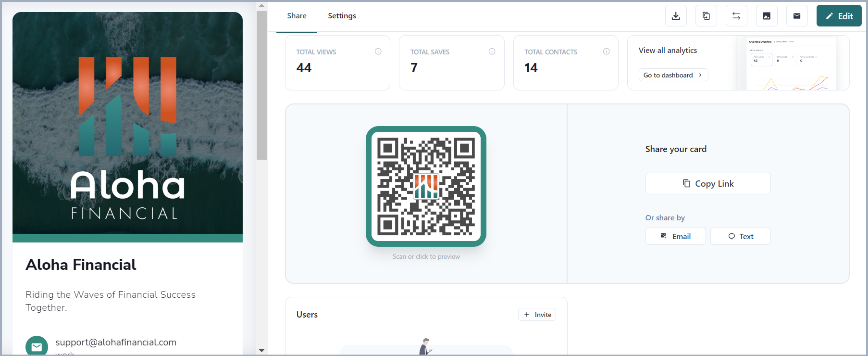868x359 pixels.
Task: Click the 'View all analytics' heading
Action: pos(667,50)
